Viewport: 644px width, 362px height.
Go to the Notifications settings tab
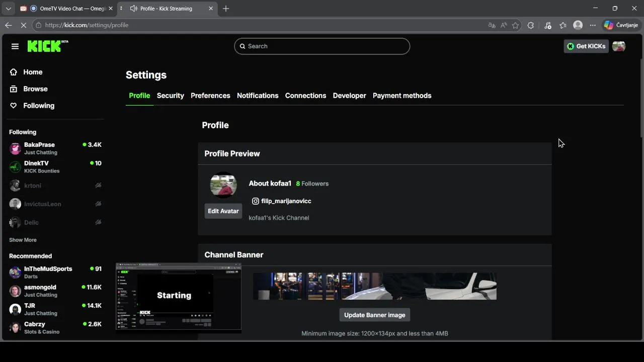click(x=258, y=96)
